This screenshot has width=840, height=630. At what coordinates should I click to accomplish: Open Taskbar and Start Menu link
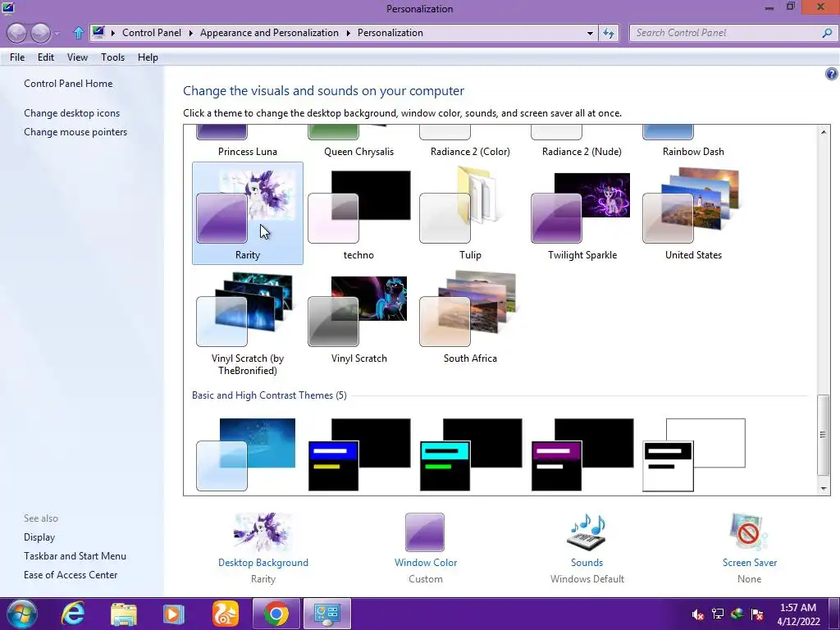click(75, 556)
